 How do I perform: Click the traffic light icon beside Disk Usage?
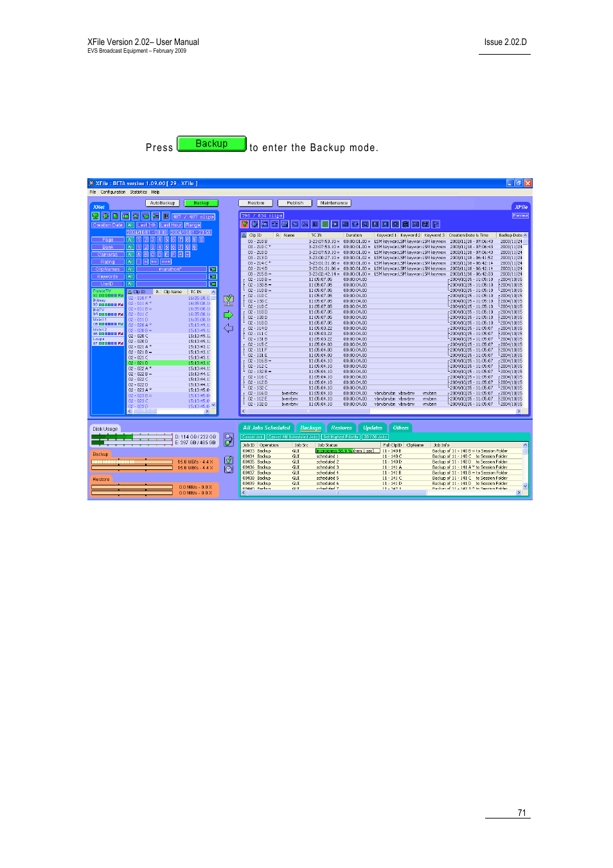tap(228, 440)
